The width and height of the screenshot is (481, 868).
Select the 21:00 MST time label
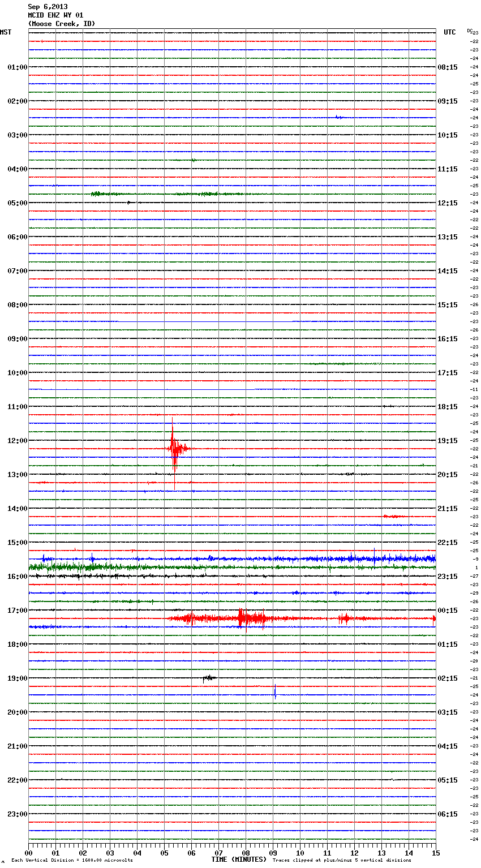coord(17,746)
